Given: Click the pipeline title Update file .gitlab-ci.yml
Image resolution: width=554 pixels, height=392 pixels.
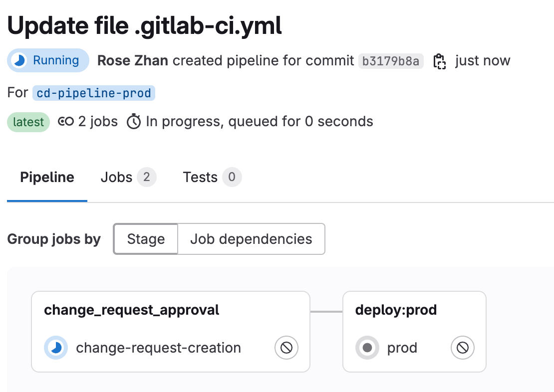Looking at the screenshot, I should point(144,25).
